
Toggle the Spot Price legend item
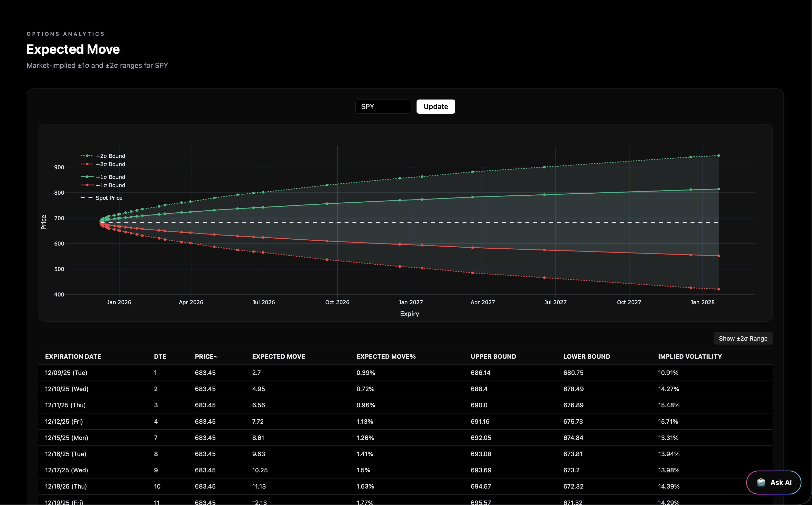[x=109, y=198]
